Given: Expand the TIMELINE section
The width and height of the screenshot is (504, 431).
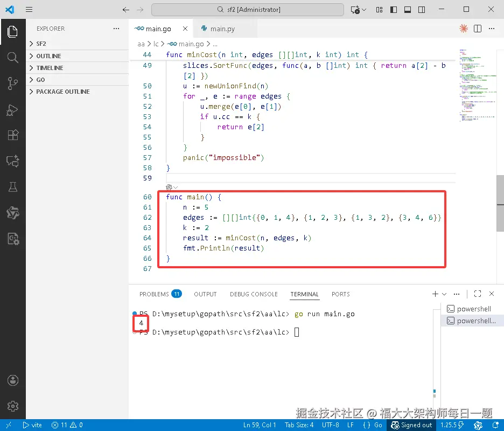Looking at the screenshot, I should coord(77,67).
